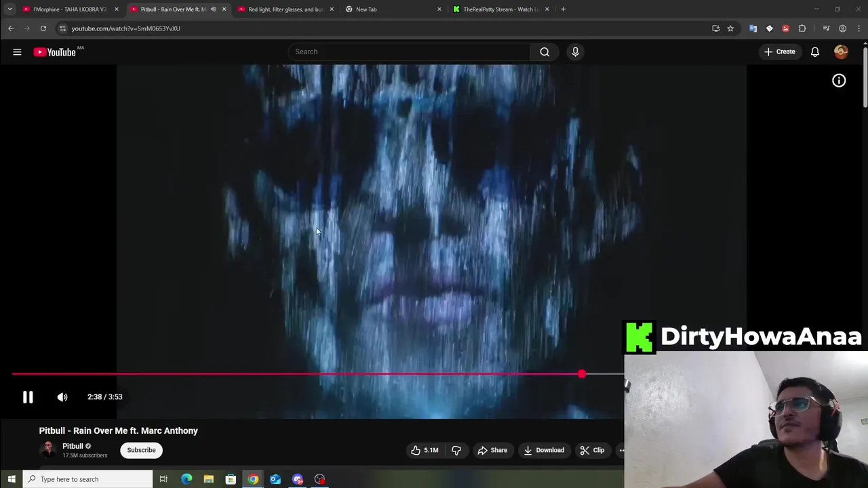Open the Extensions puzzle menu
The image size is (868, 488).
pyautogui.click(x=802, y=28)
